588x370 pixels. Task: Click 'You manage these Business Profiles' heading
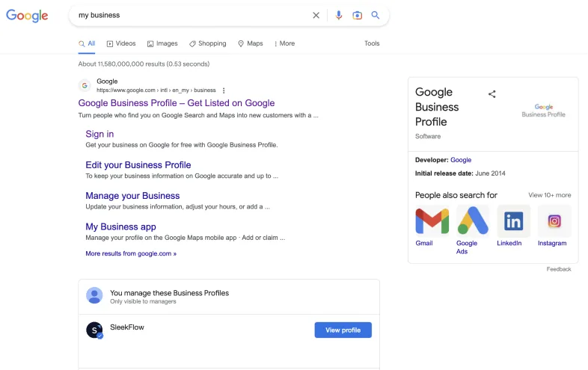click(x=169, y=293)
